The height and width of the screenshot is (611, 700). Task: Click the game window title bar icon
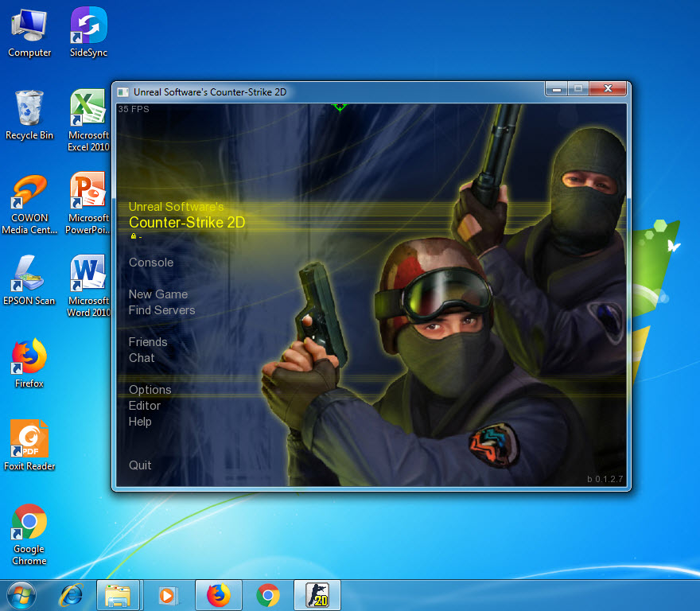coord(122,92)
